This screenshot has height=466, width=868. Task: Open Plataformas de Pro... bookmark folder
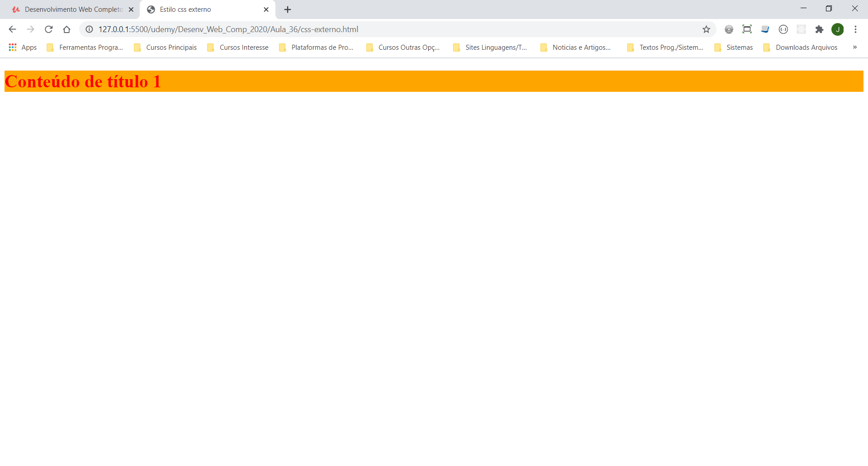click(x=316, y=48)
